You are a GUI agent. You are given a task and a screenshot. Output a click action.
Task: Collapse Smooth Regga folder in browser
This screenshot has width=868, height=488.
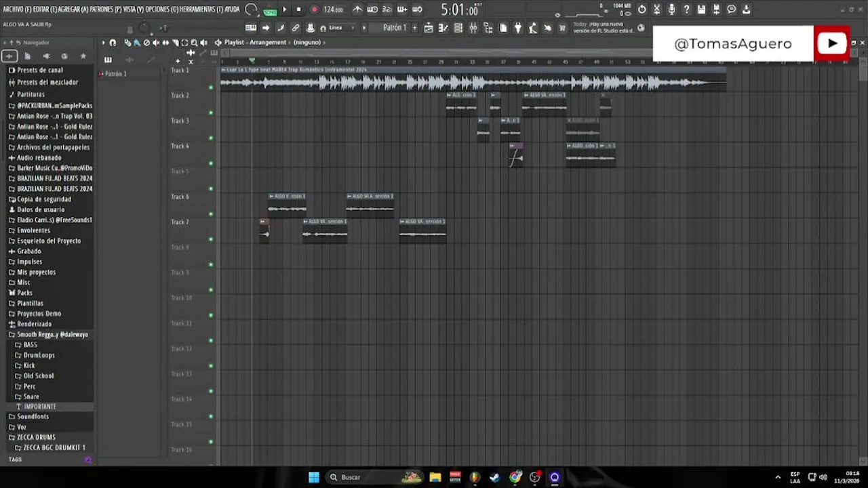(x=48, y=334)
